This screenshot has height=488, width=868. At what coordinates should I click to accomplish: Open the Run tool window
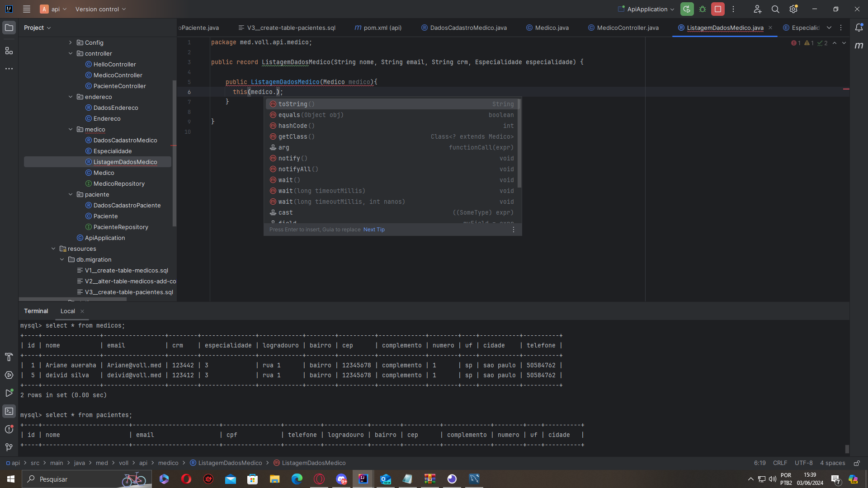click(x=9, y=393)
